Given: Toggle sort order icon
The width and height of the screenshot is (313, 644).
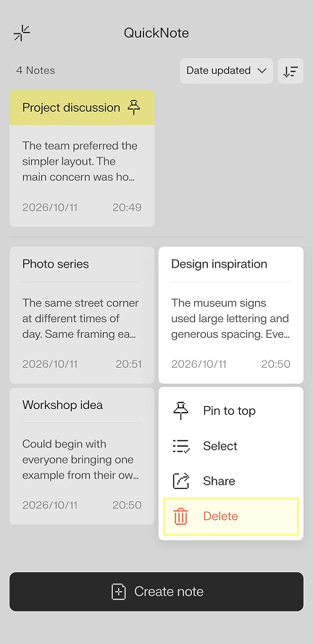Looking at the screenshot, I should (x=291, y=71).
